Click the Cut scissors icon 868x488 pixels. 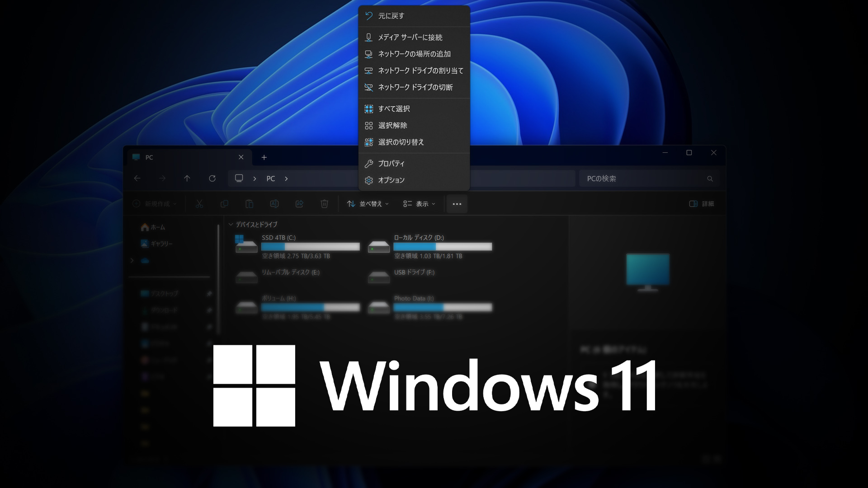click(199, 204)
